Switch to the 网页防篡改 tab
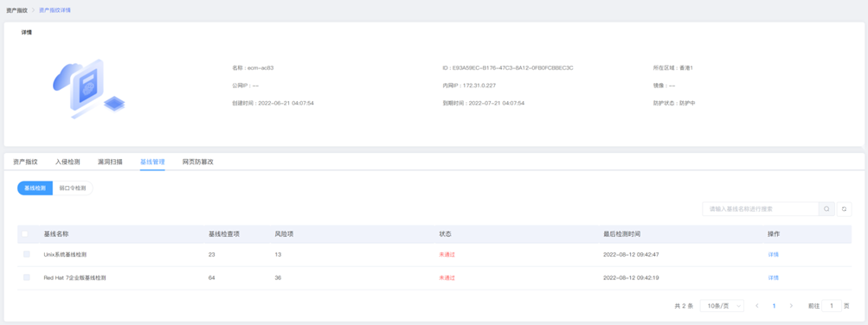The image size is (868, 325). click(198, 162)
